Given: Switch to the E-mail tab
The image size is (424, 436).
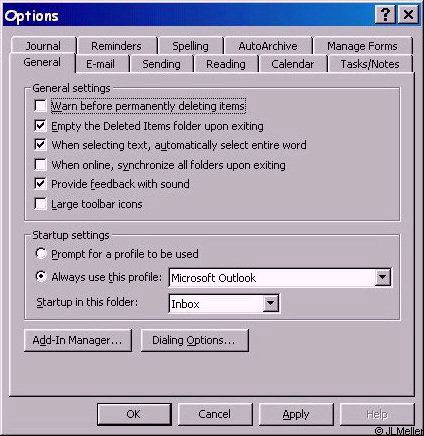Looking at the screenshot, I should tap(101, 64).
